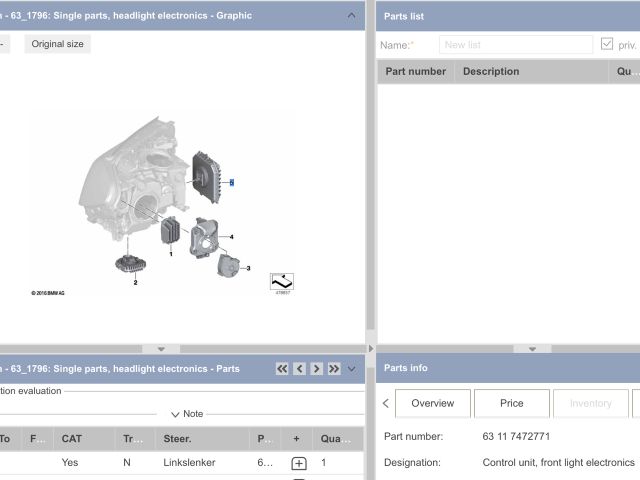
Task: Click the horizontal splitter handle below the graphic
Action: click(160, 349)
